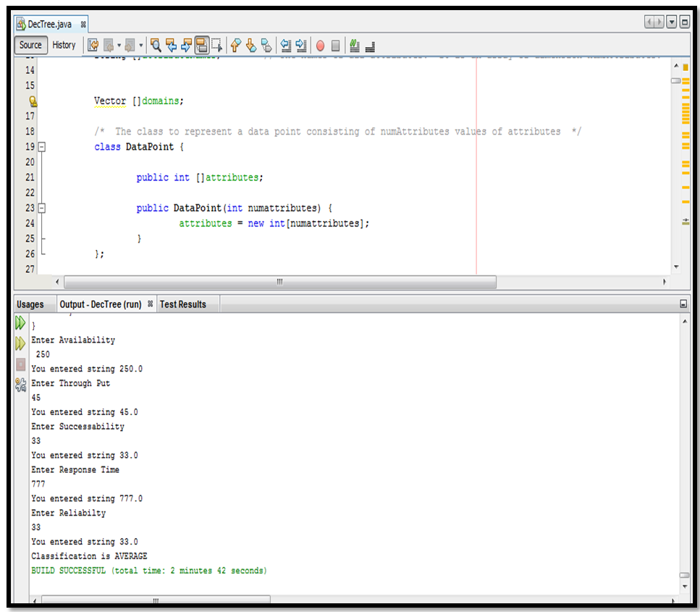Viewport: 700px width, 612px height.
Task: Click Find Previous Occurrence arrow icon
Action: point(171,45)
